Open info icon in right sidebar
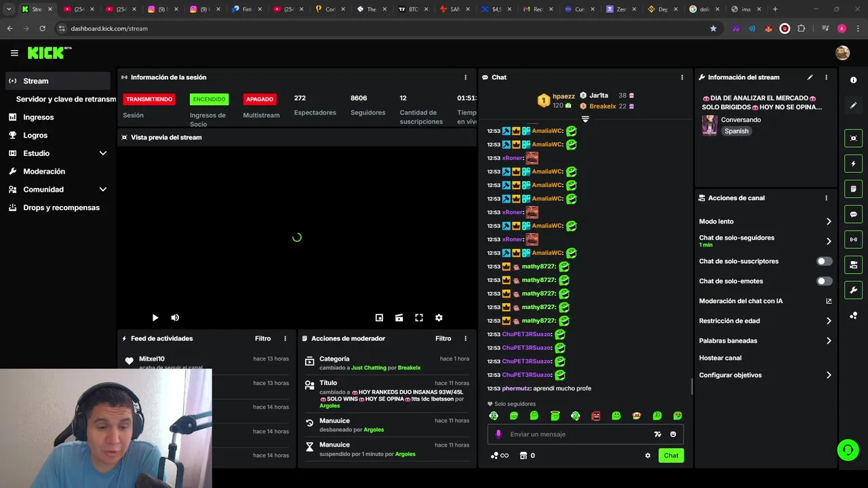This screenshot has width=868, height=488. coord(853,80)
